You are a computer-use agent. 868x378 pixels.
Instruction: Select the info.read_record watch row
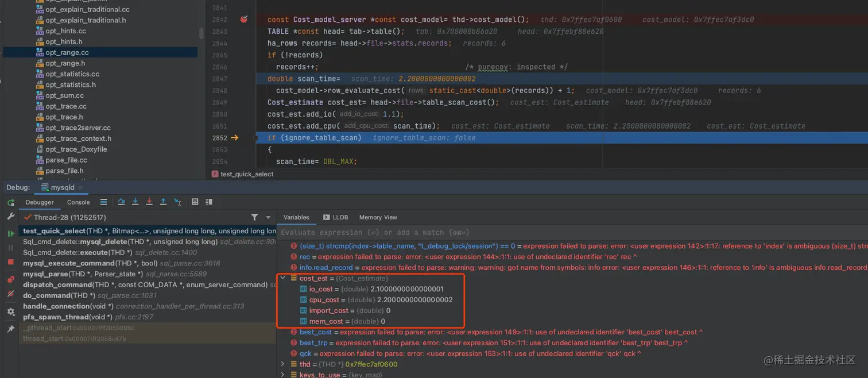tap(578, 267)
